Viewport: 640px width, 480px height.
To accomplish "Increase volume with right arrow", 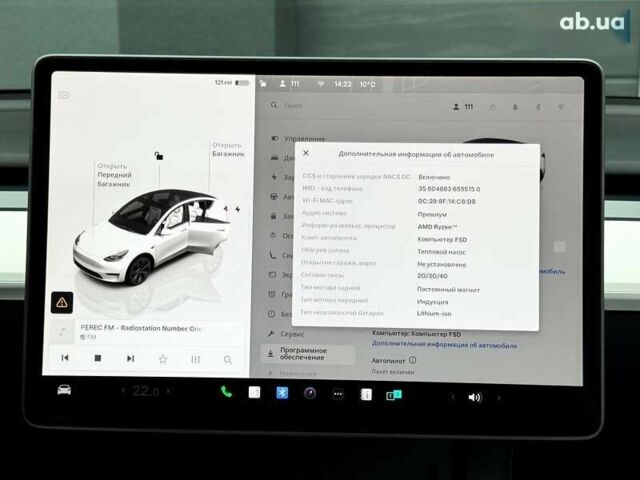I will coord(499,398).
